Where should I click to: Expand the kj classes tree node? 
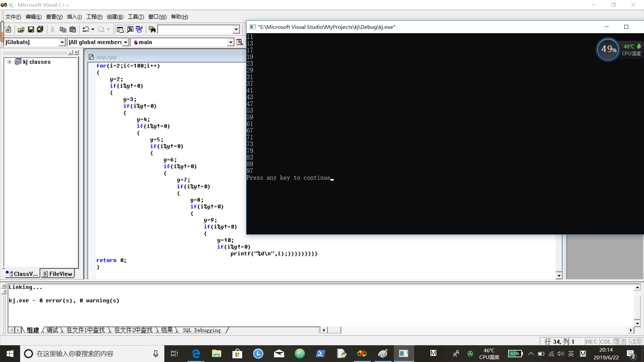pos(9,62)
